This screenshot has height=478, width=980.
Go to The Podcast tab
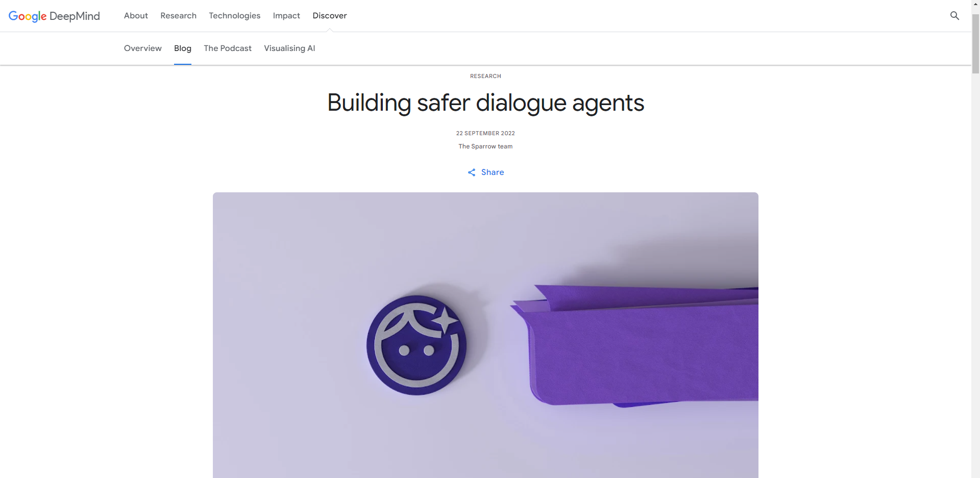coord(228,48)
